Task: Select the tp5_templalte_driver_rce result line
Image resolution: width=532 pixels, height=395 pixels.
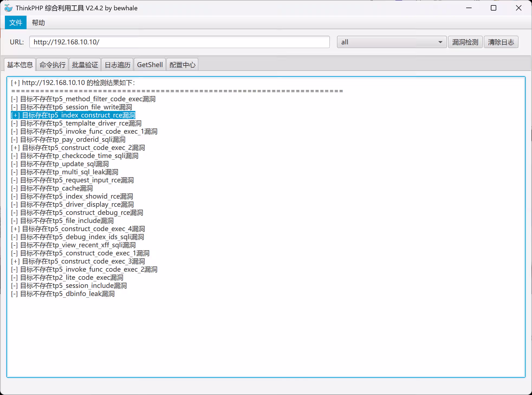Action: pyautogui.click(x=76, y=123)
